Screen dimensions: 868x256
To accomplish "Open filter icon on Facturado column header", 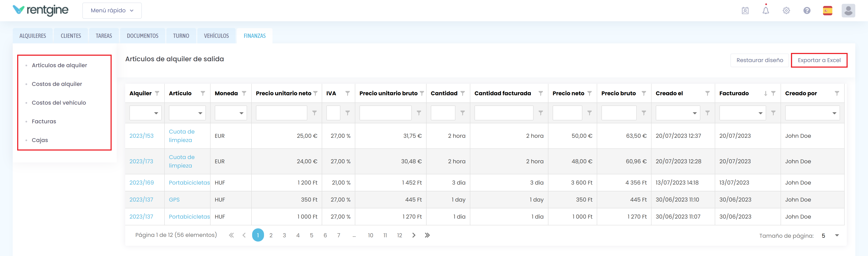I will pos(773,93).
